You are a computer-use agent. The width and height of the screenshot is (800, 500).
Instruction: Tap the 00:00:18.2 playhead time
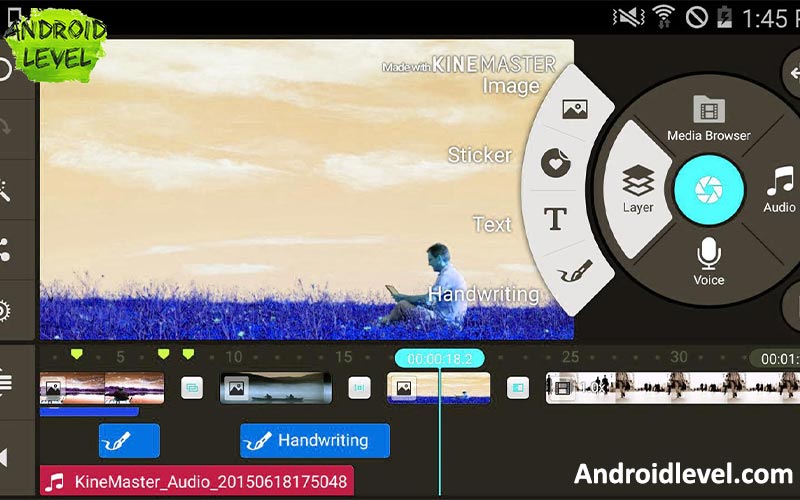tap(439, 359)
